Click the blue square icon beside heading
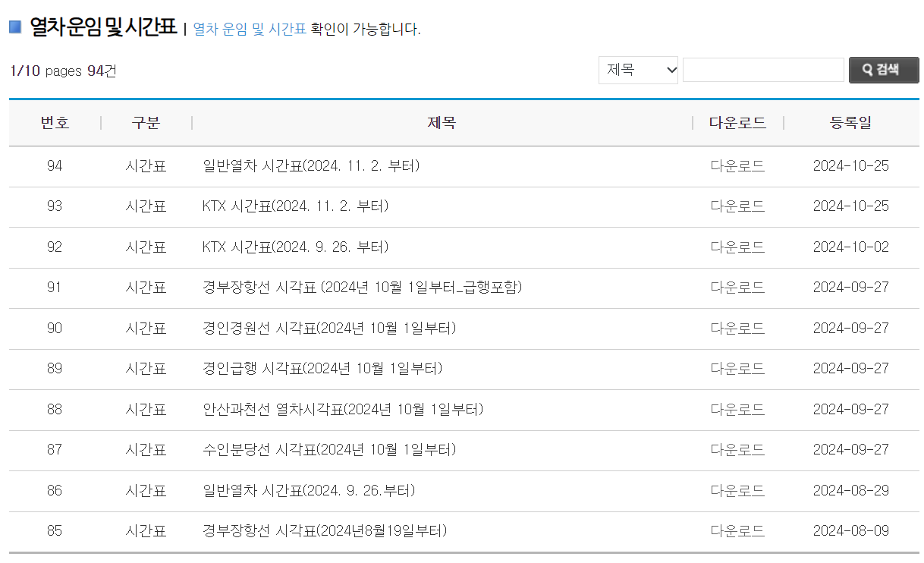The width and height of the screenshot is (924, 563). 15,27
